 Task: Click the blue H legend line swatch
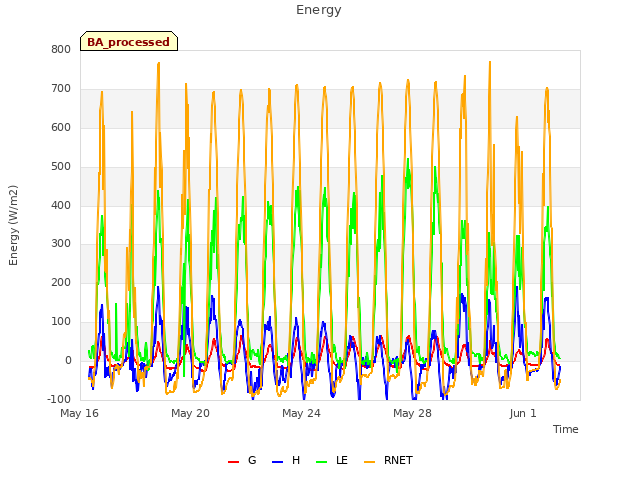(277, 462)
